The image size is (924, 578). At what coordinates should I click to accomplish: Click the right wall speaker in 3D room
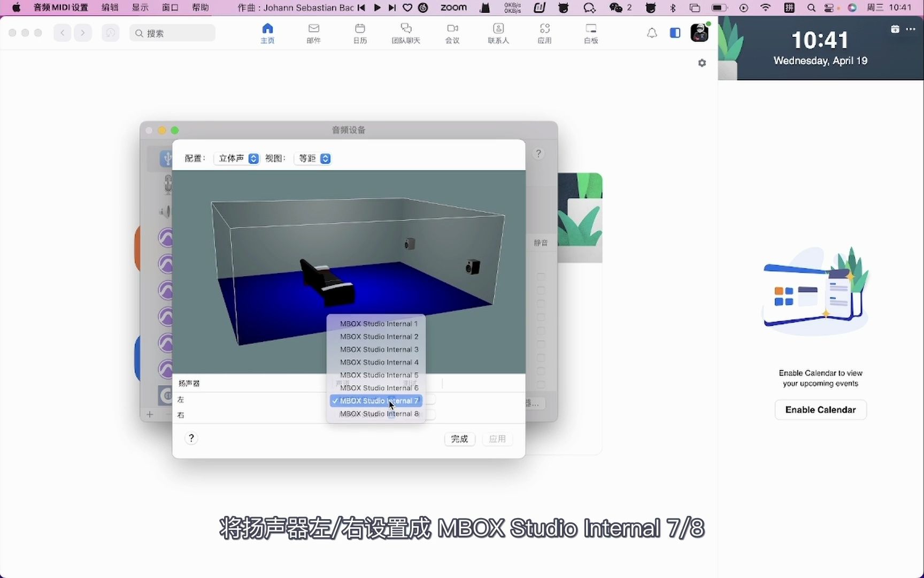[x=473, y=267]
